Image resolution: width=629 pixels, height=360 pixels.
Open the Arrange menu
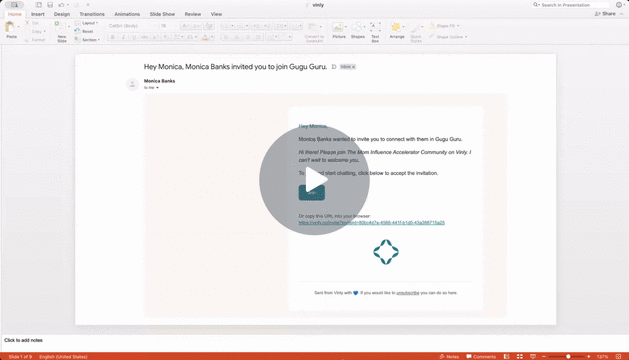tap(397, 31)
